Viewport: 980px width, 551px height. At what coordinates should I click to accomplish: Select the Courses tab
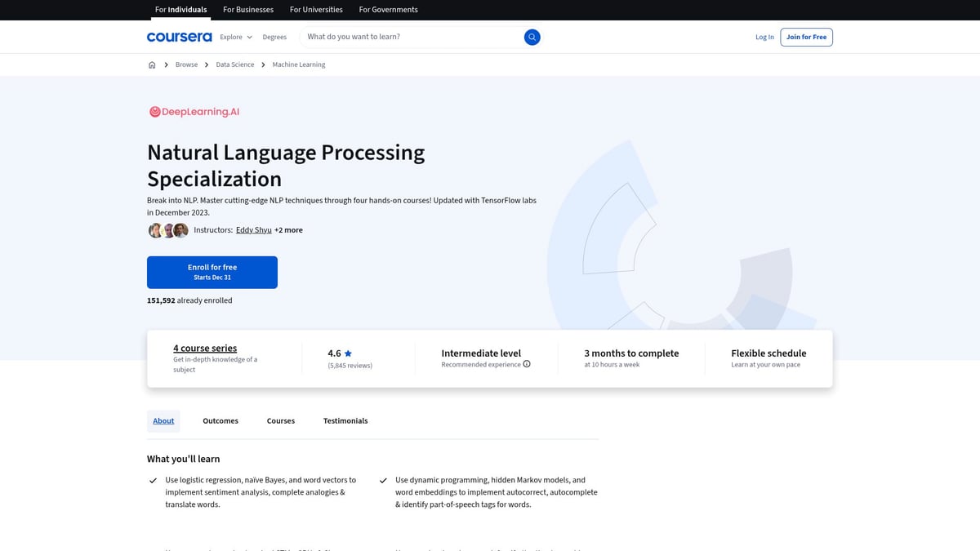click(281, 420)
